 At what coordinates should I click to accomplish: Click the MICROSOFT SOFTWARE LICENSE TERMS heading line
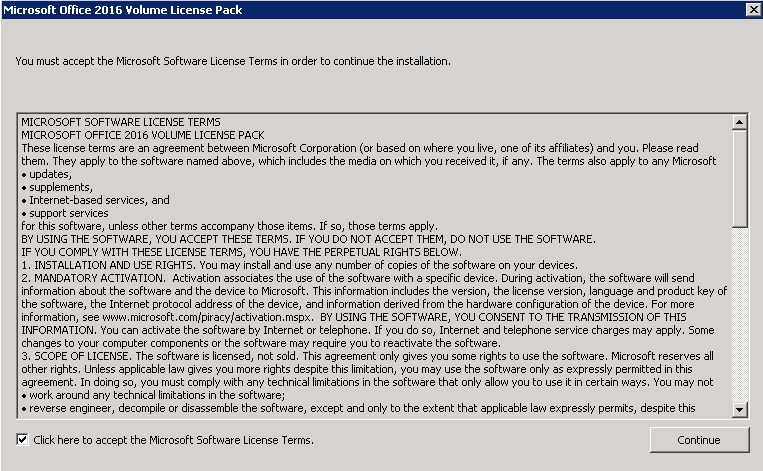[121, 122]
